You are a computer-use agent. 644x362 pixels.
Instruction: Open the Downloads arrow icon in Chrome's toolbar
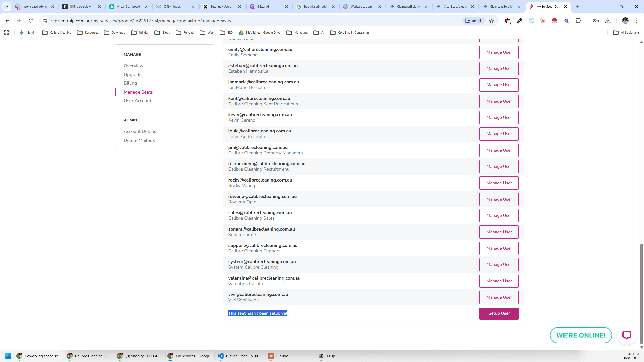[608, 21]
